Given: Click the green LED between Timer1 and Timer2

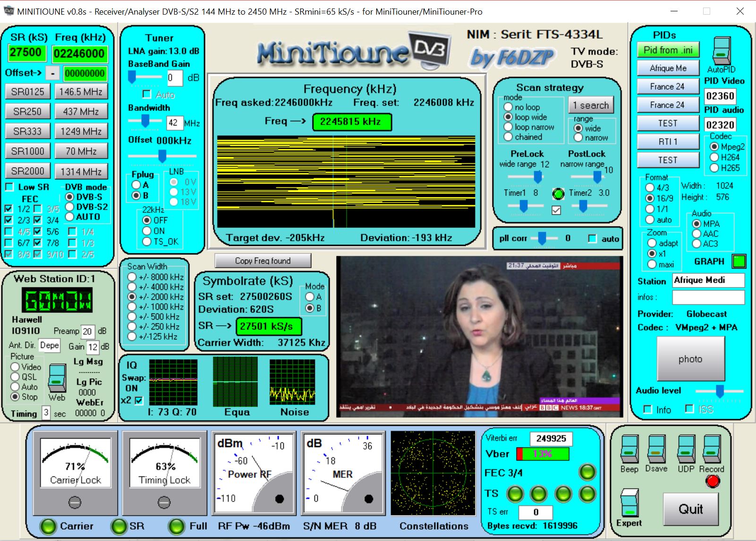Looking at the screenshot, I should pyautogui.click(x=558, y=194).
